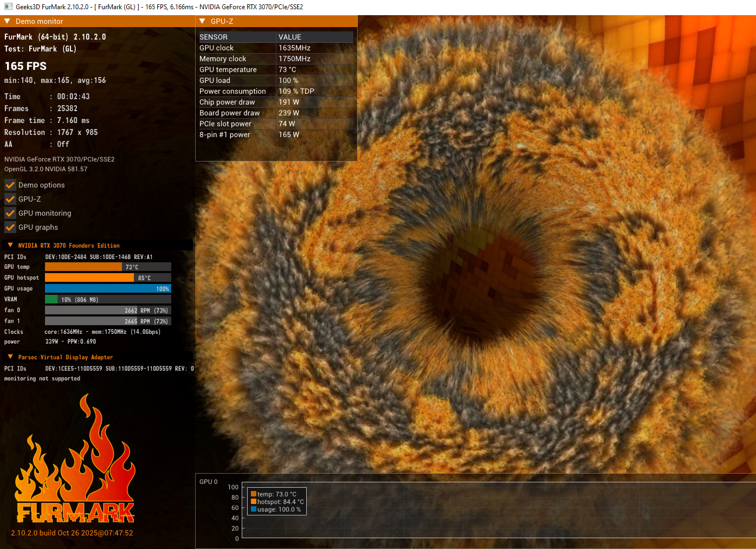The height and width of the screenshot is (549, 756).
Task: Click the graph legend box
Action: [x=277, y=501]
